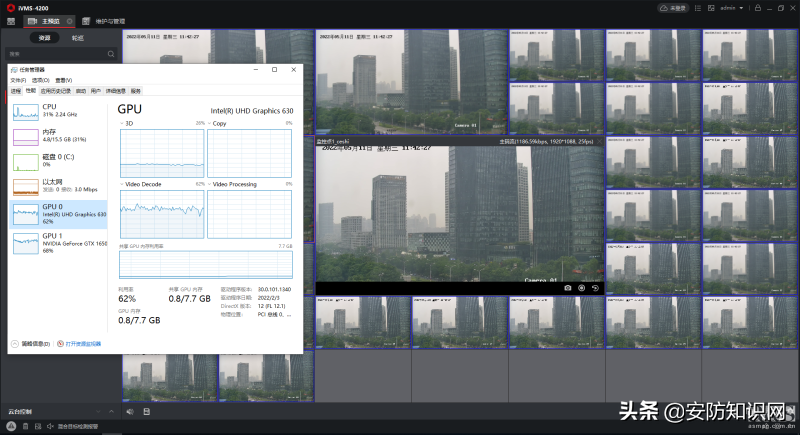800x435 pixels.
Task: Select CPU 31% entry in Task Manager
Action: pos(59,111)
